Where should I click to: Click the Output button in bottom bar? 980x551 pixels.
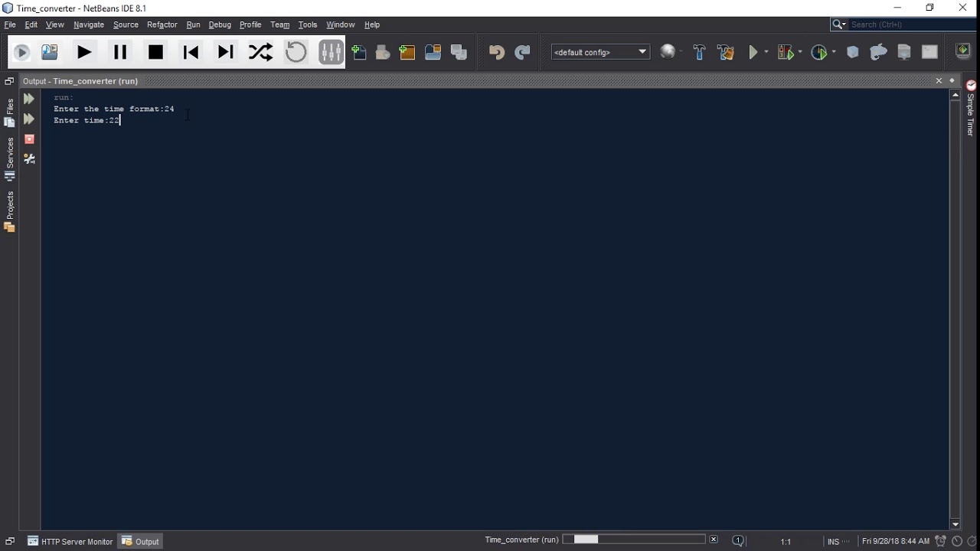[x=141, y=541]
